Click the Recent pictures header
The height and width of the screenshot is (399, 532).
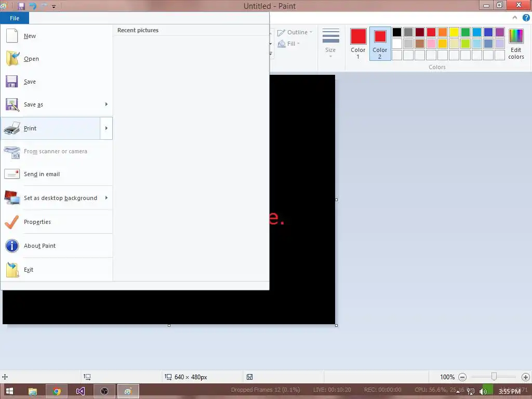(x=138, y=30)
